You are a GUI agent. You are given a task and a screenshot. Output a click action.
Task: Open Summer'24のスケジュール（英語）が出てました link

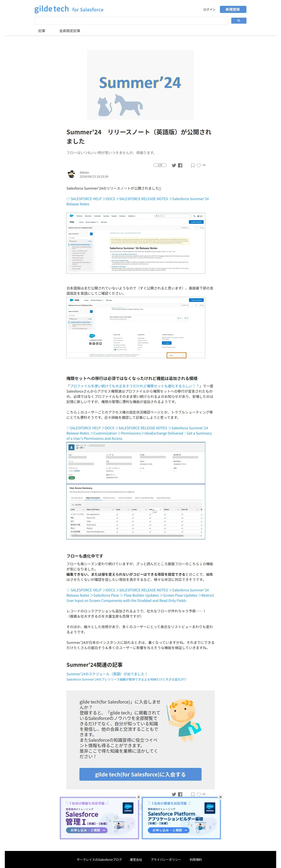point(107,674)
